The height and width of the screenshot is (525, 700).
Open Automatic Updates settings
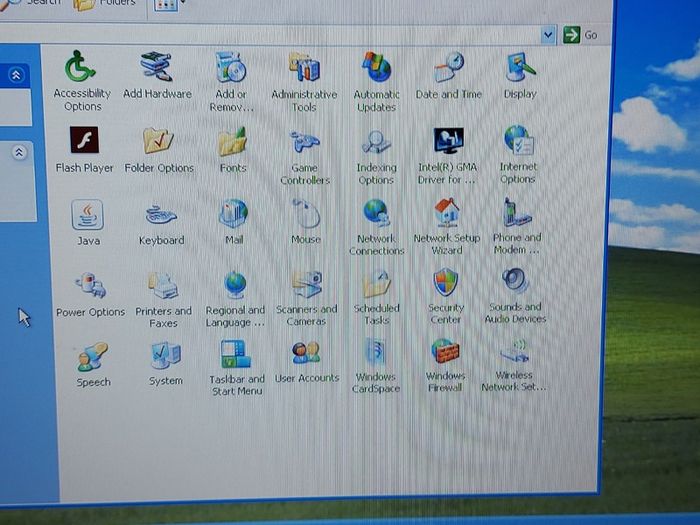tap(376, 82)
